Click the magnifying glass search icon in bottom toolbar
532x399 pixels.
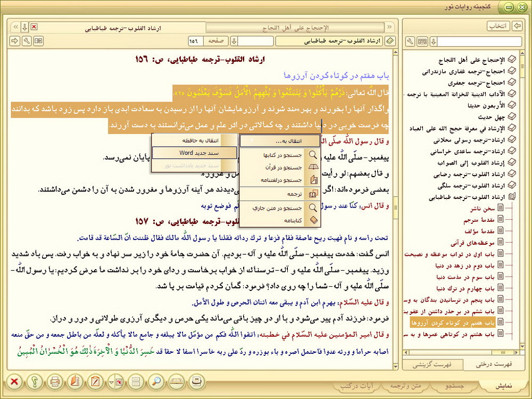pos(156,382)
